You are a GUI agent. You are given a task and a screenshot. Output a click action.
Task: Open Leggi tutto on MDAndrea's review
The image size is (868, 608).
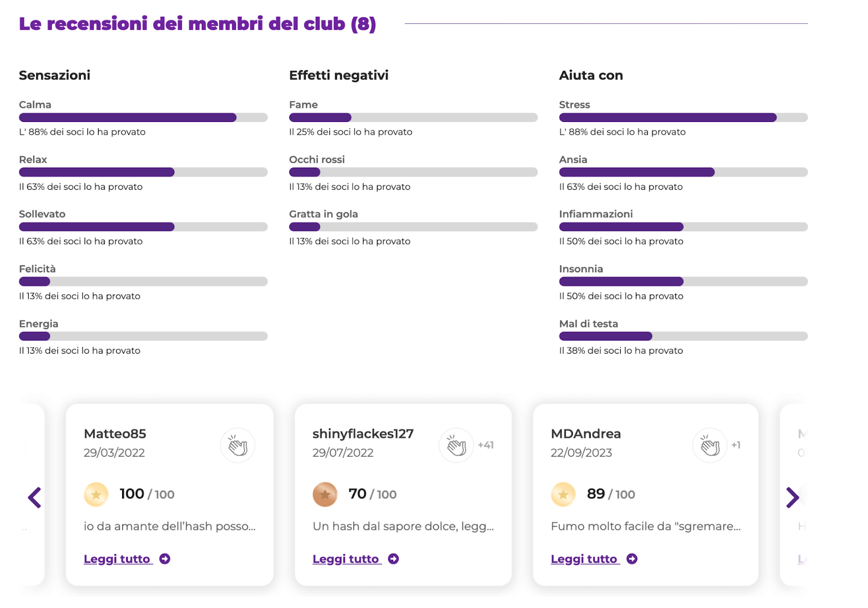(x=584, y=559)
